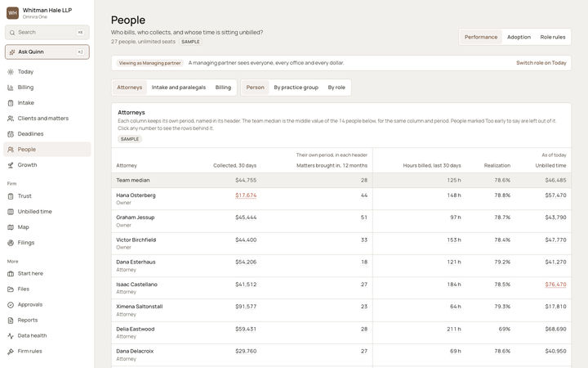Click Whitman Hale LLP firm name
The image size is (588, 368).
[x=47, y=10]
